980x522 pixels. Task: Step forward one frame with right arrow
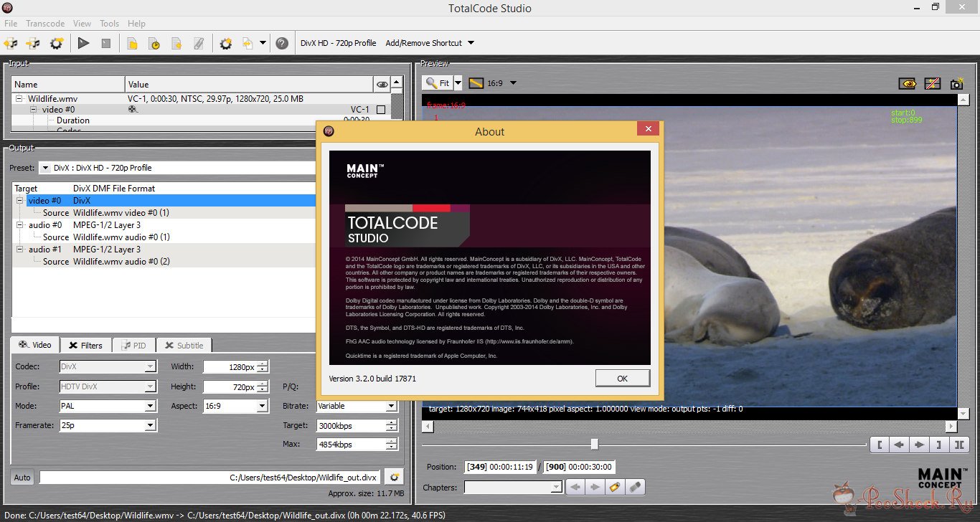[x=919, y=445]
